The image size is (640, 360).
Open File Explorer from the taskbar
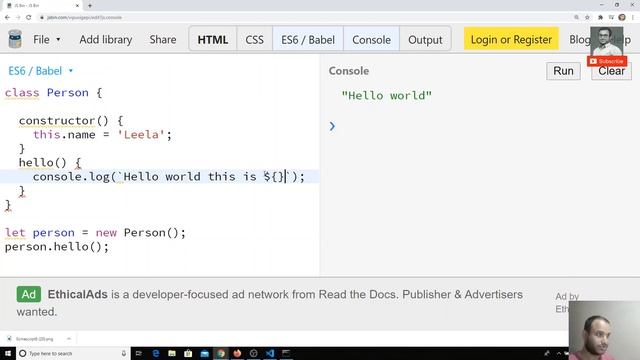(172, 353)
